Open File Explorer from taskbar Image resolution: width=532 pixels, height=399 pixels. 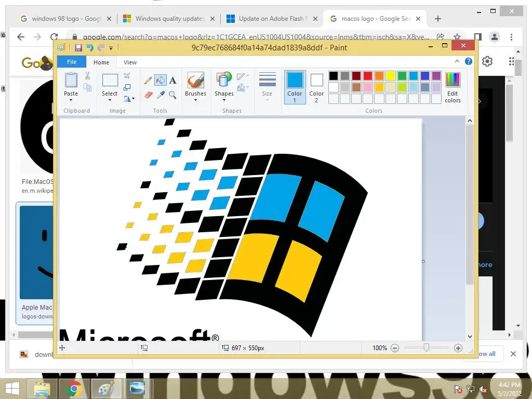pos(42,389)
